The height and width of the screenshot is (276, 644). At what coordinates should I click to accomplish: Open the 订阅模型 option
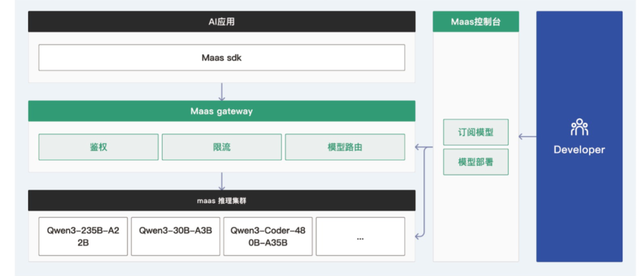476,132
